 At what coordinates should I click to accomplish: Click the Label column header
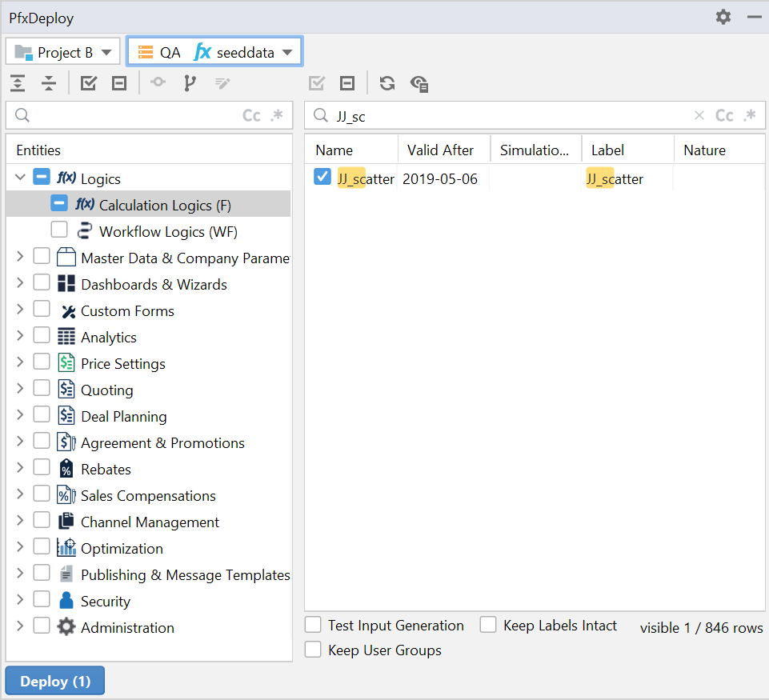click(607, 150)
